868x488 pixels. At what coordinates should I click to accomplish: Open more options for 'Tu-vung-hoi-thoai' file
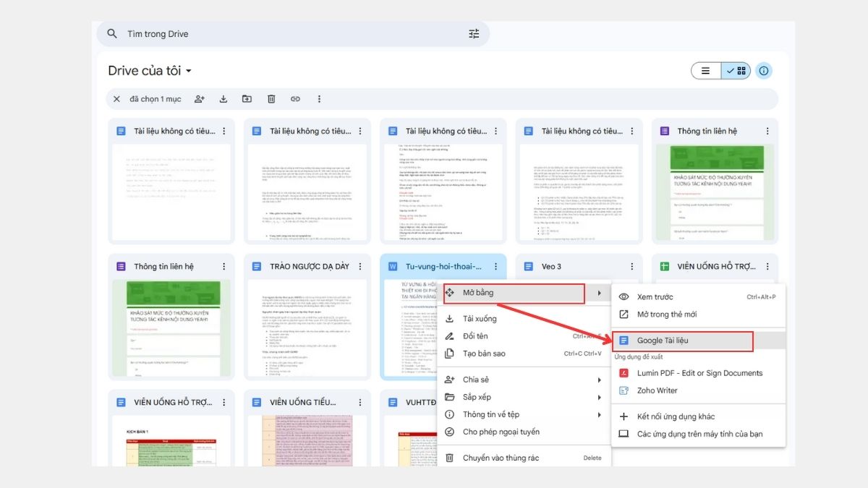[x=496, y=267]
